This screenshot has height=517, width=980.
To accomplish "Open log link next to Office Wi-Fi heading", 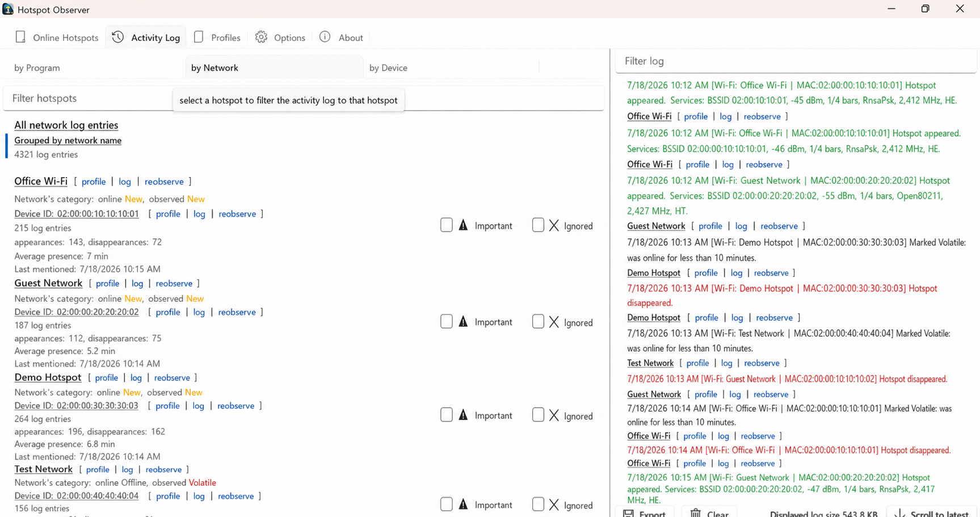I will [125, 182].
